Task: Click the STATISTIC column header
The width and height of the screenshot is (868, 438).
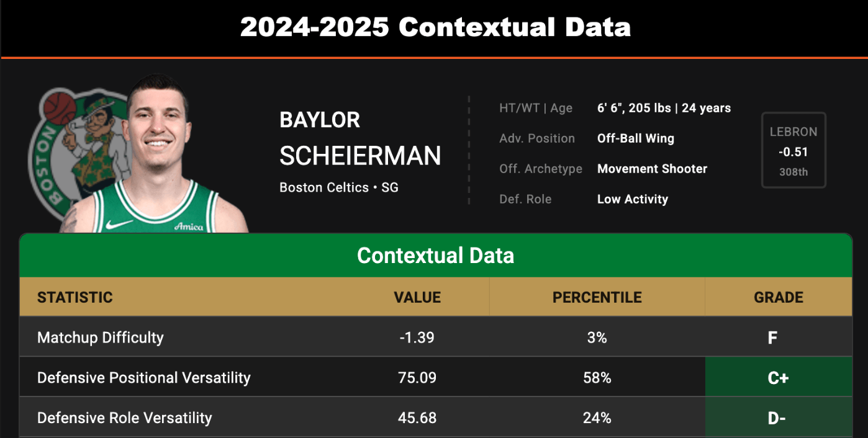Action: point(75,297)
